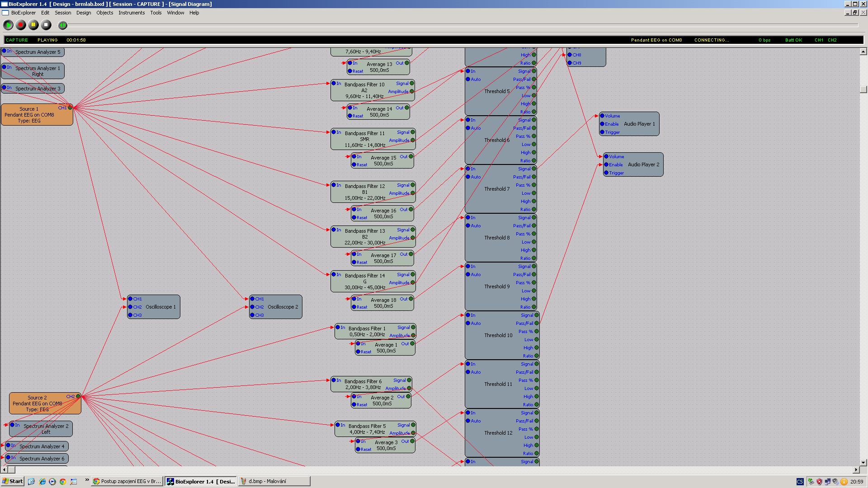Click the horizontal scrollbar right arrow
The image size is (868, 488).
pyautogui.click(x=856, y=470)
